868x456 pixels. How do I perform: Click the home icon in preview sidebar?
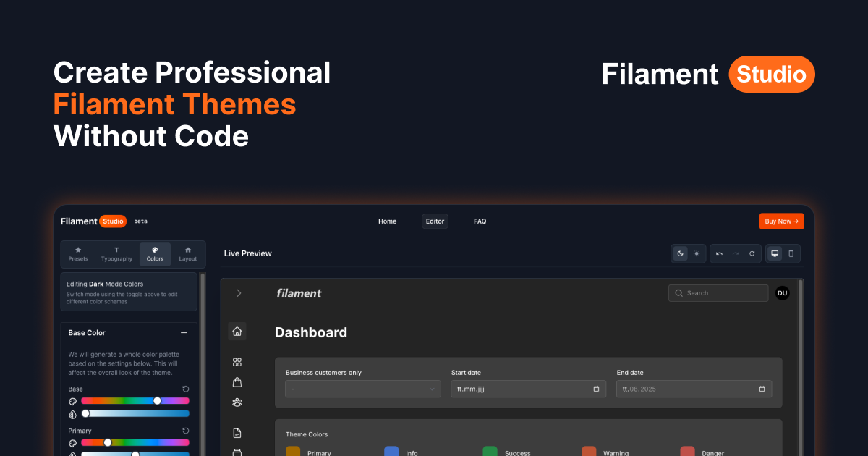point(237,331)
